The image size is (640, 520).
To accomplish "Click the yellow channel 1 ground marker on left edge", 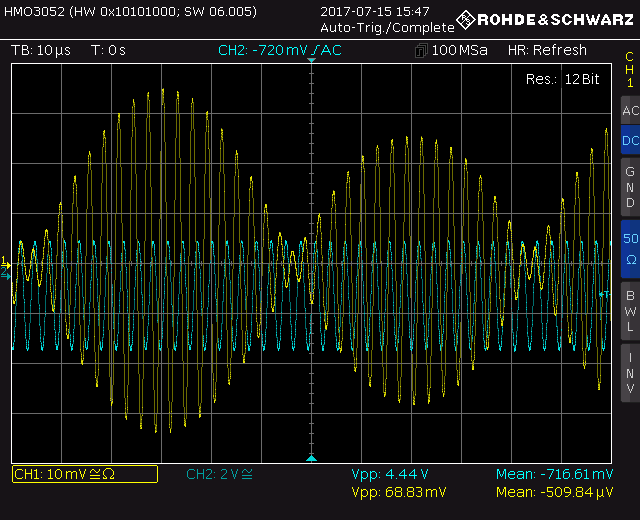I will pyautogui.click(x=6, y=262).
